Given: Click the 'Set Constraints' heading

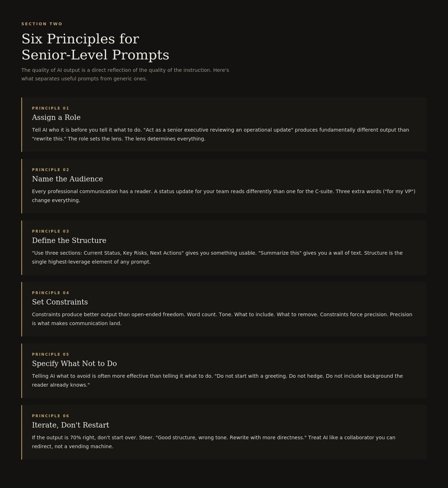Looking at the screenshot, I should [60, 302].
